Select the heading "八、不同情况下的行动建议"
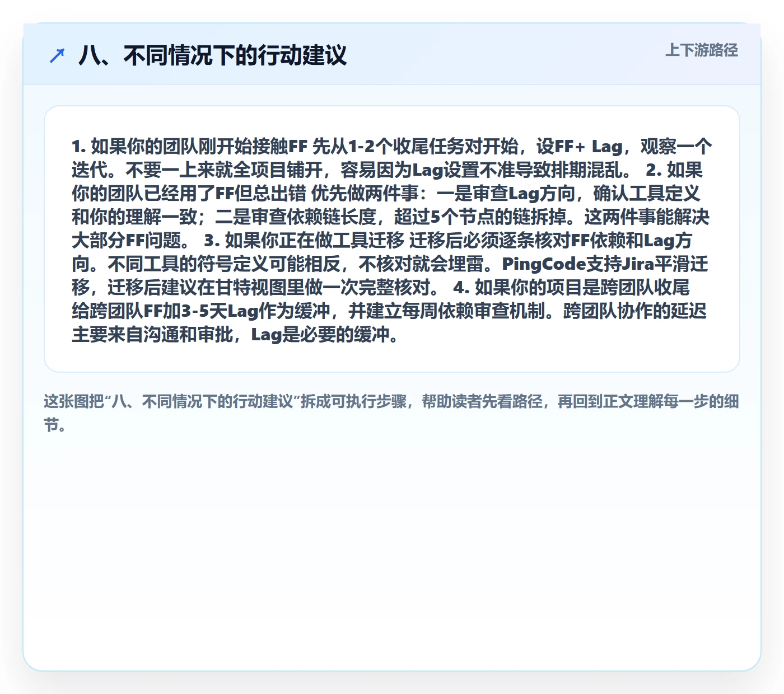The height and width of the screenshot is (694, 784). [213, 55]
